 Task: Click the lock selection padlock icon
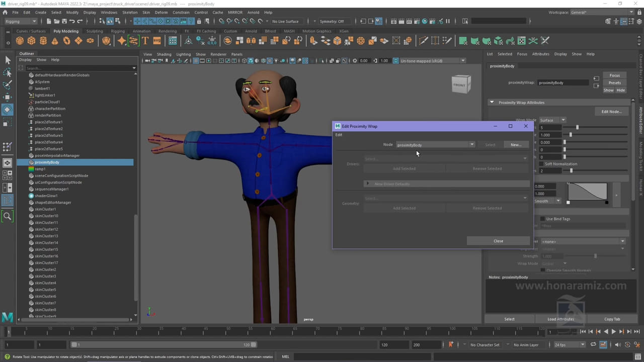(x=199, y=21)
